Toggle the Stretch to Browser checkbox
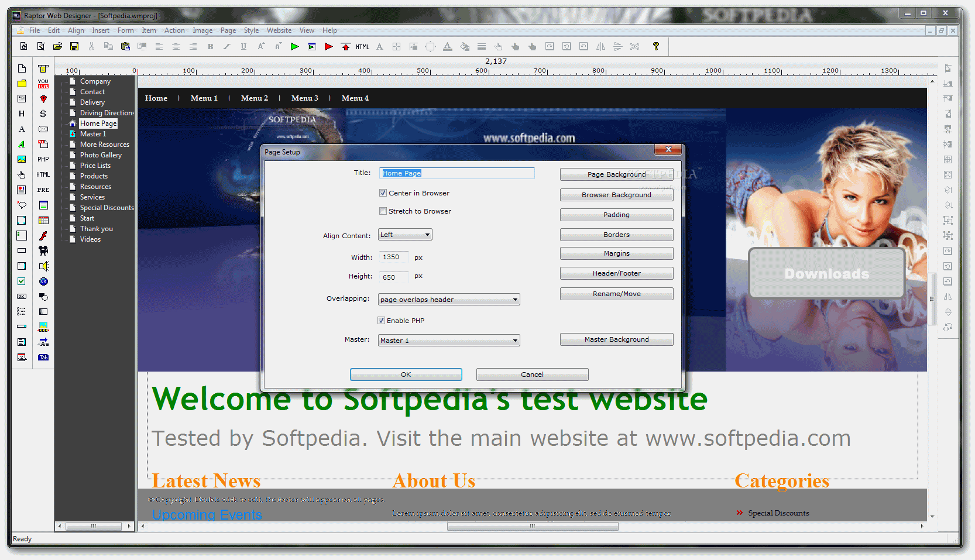 click(x=383, y=211)
